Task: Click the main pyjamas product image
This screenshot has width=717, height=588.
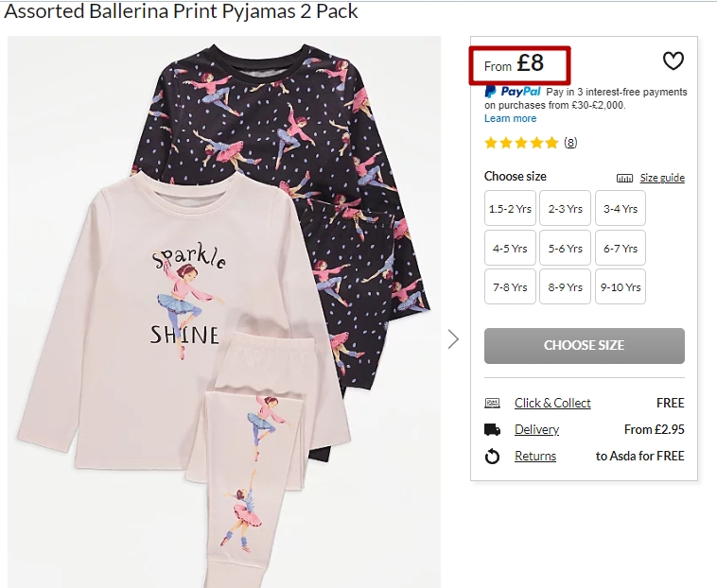Action: (224, 312)
